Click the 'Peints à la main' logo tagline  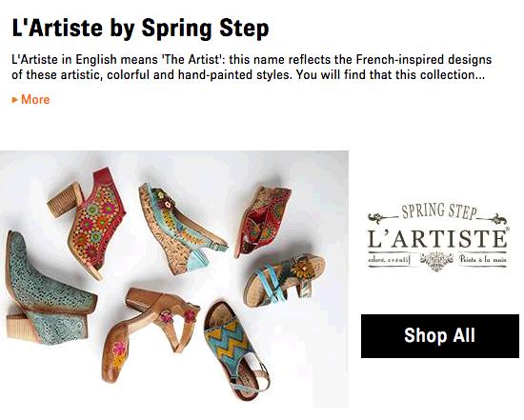pyautogui.click(x=483, y=259)
